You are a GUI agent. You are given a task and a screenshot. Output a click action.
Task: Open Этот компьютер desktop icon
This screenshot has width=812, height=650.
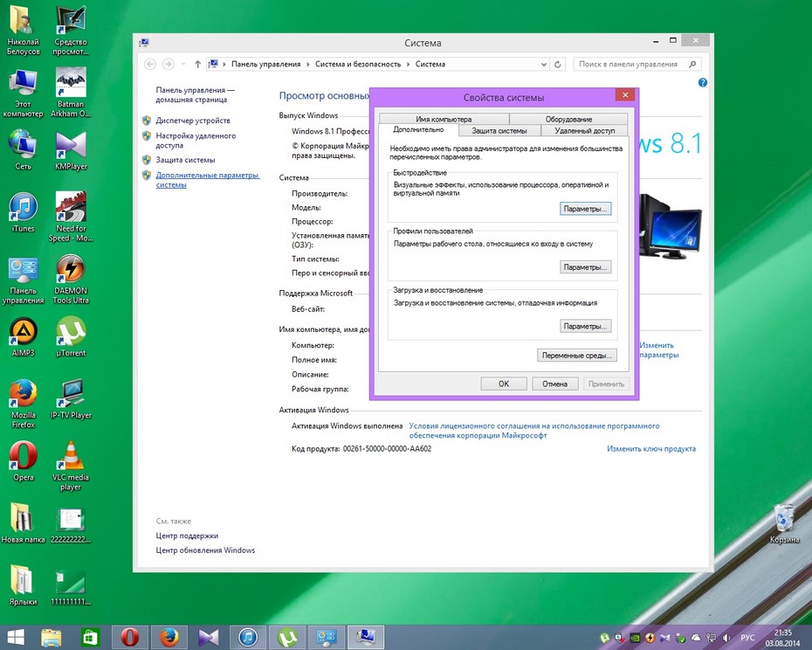click(23, 93)
